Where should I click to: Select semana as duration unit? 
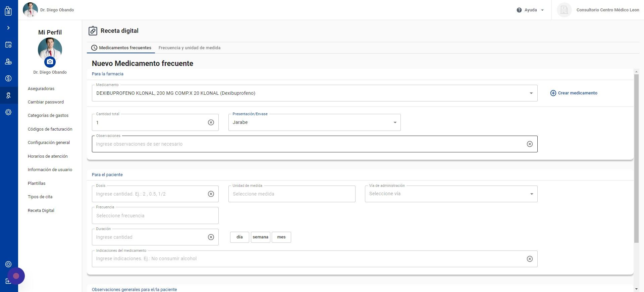point(261,237)
